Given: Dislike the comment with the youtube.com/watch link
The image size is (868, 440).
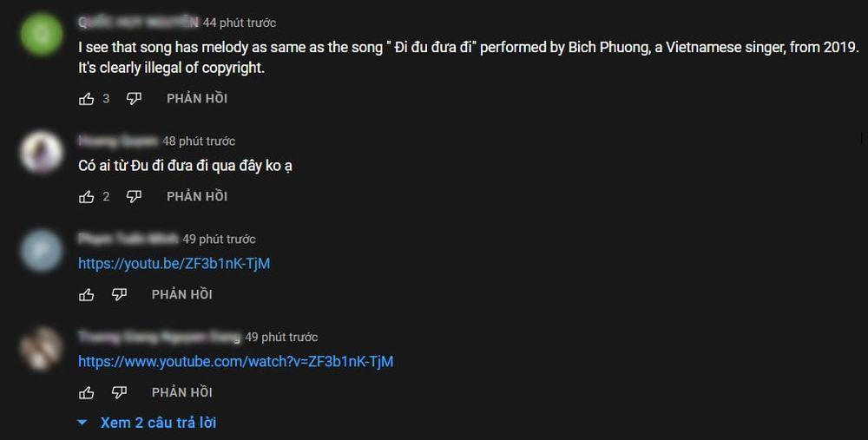Looking at the screenshot, I should click(x=119, y=393).
